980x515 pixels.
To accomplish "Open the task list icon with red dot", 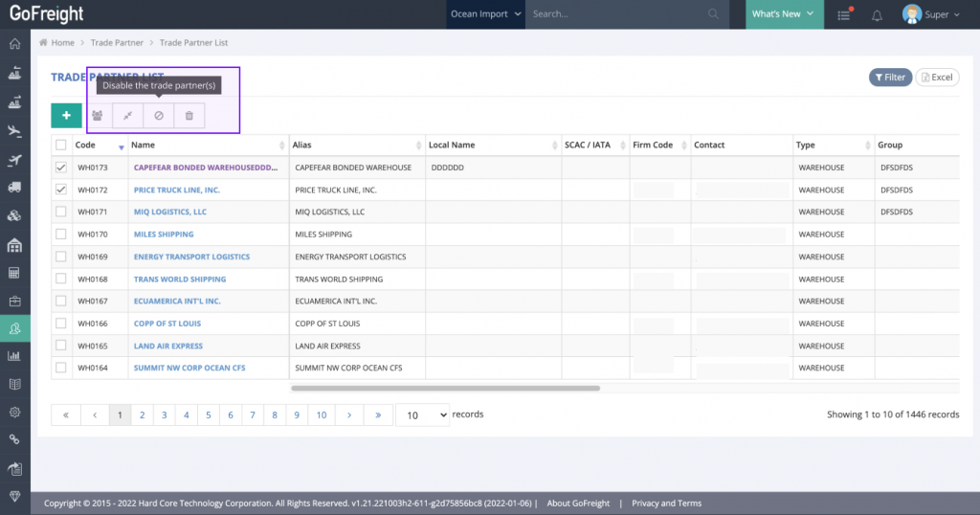I will [x=844, y=14].
